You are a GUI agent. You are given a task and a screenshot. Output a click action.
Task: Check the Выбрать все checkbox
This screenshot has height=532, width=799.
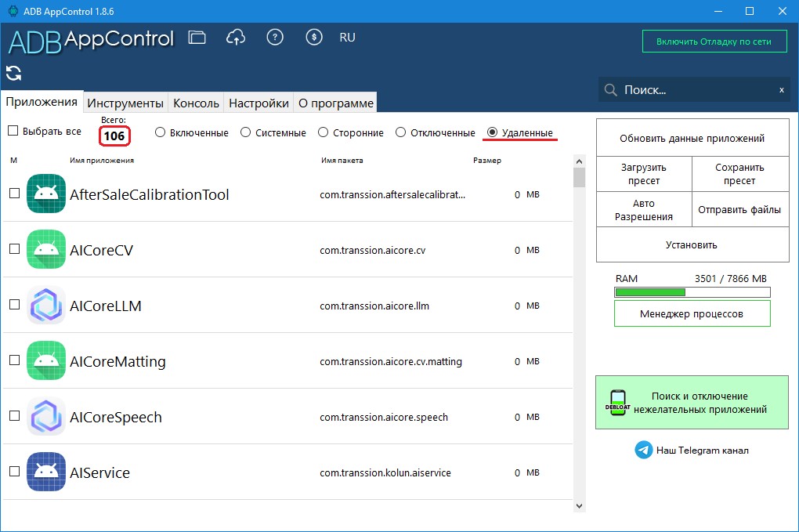(13, 131)
